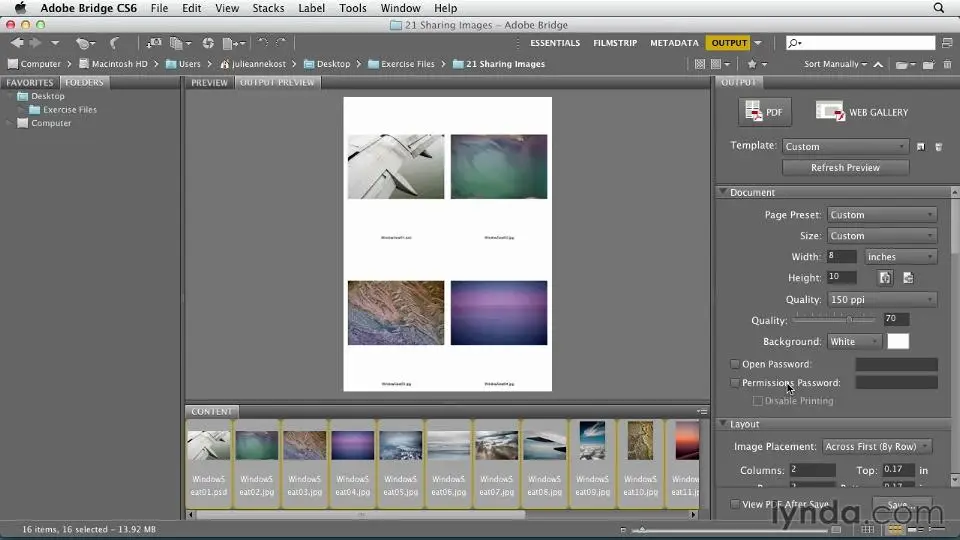Click the boomerang return-to-app icon
Viewport: 960px width, 540px height.
tap(114, 43)
